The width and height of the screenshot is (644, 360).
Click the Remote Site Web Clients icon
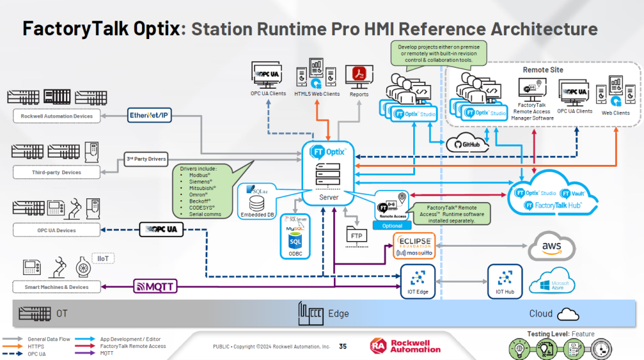tap(616, 92)
